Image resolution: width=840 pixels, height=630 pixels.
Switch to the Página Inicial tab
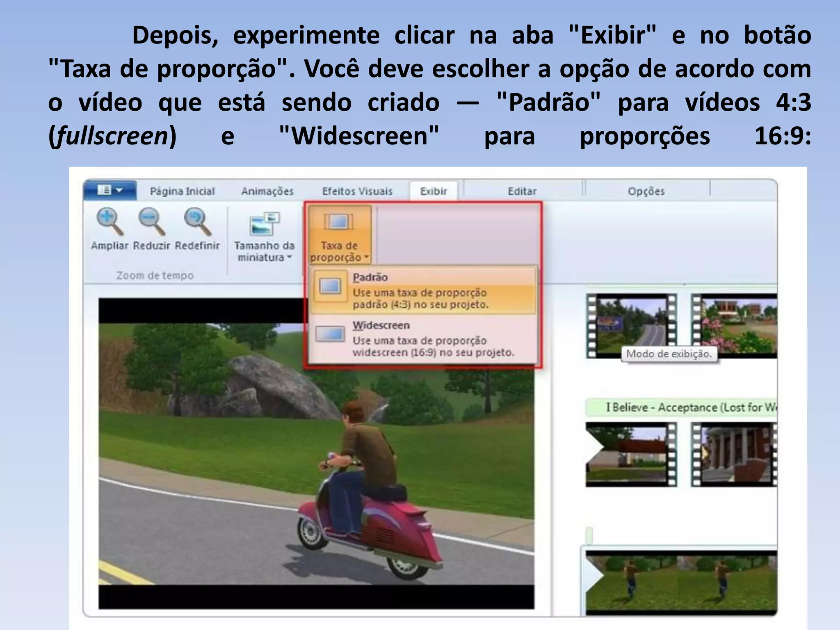183,191
